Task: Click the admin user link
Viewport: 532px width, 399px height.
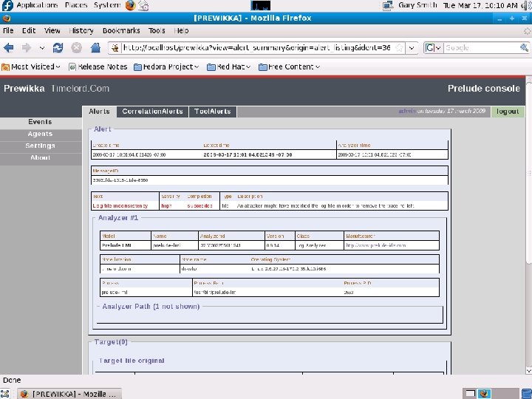Action: [x=406, y=111]
